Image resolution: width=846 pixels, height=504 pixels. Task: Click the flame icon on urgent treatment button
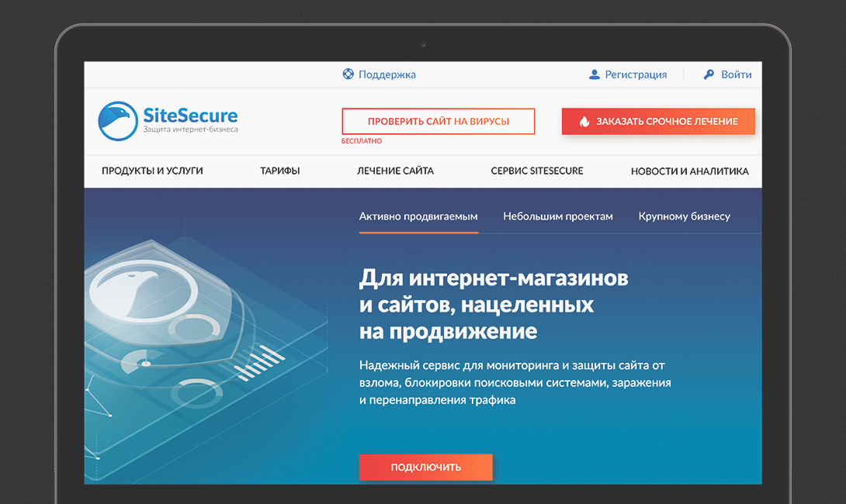[584, 121]
